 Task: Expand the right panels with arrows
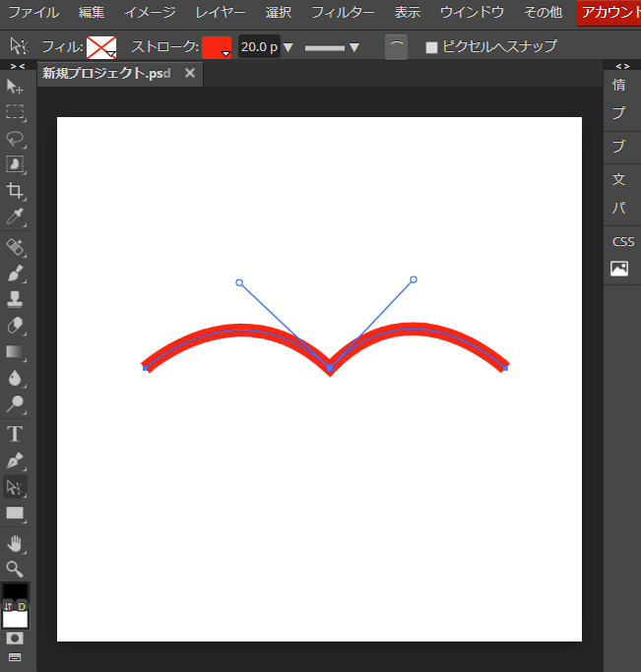coord(622,66)
